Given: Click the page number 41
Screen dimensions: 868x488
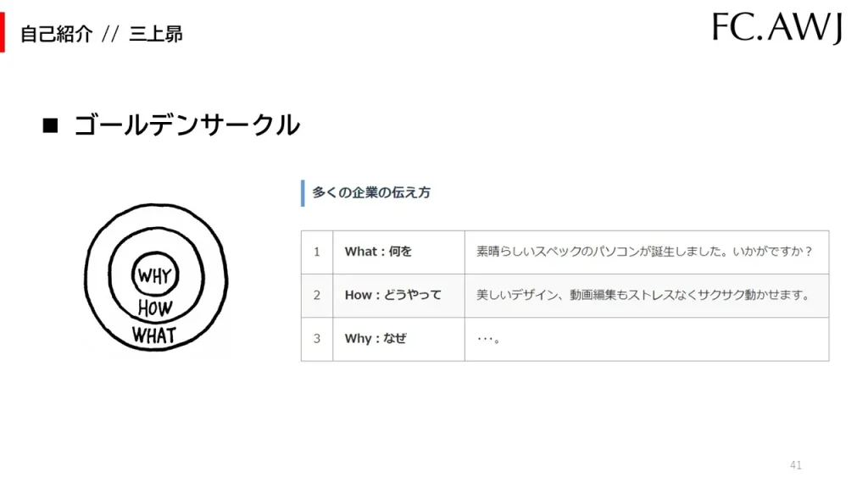Looking at the screenshot, I should tap(795, 465).
